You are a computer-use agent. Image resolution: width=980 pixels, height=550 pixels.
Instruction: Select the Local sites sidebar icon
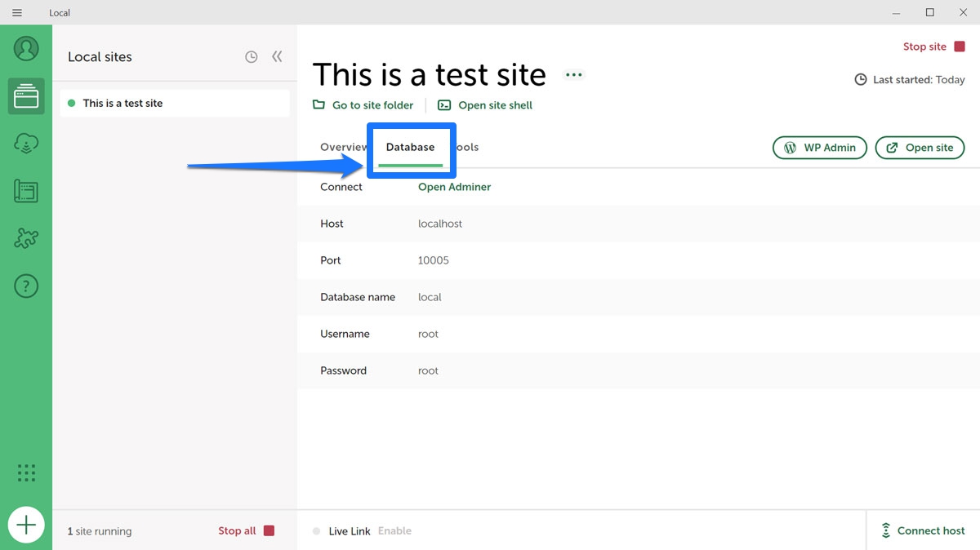26,96
